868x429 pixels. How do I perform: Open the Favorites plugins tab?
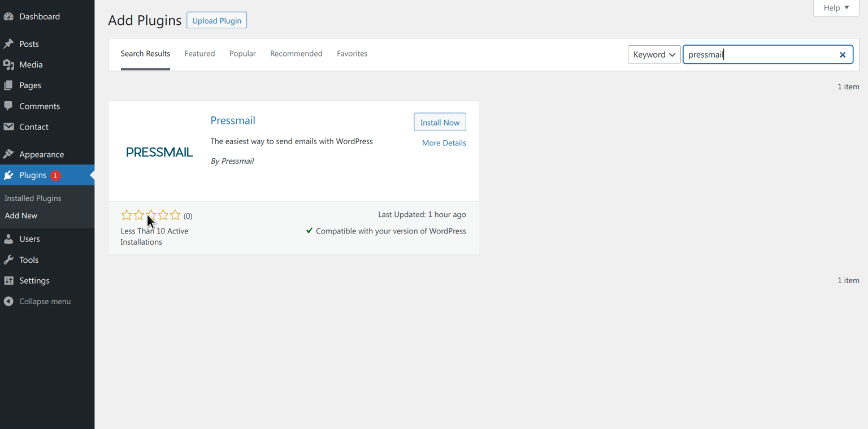tap(352, 54)
